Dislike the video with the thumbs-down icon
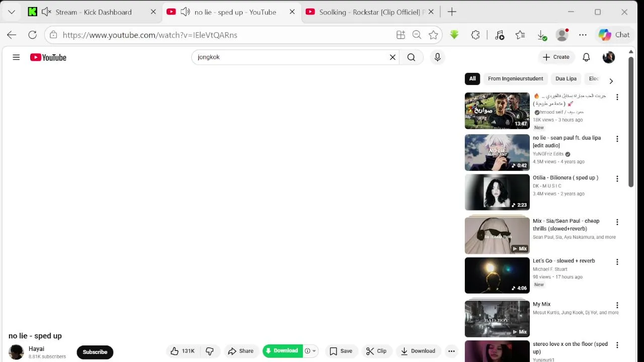The width and height of the screenshot is (644, 362). tap(210, 351)
